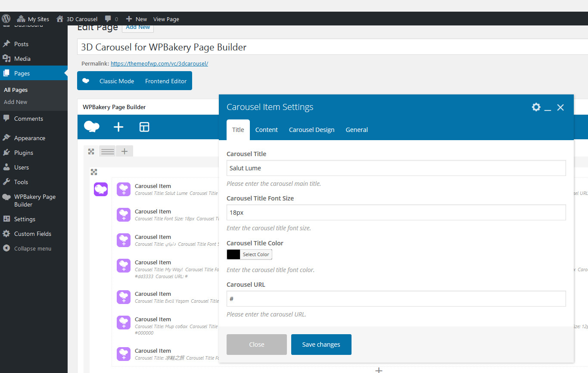The width and height of the screenshot is (588, 373).
Task: Click the Carousel Title Font Size field
Action: 396,213
